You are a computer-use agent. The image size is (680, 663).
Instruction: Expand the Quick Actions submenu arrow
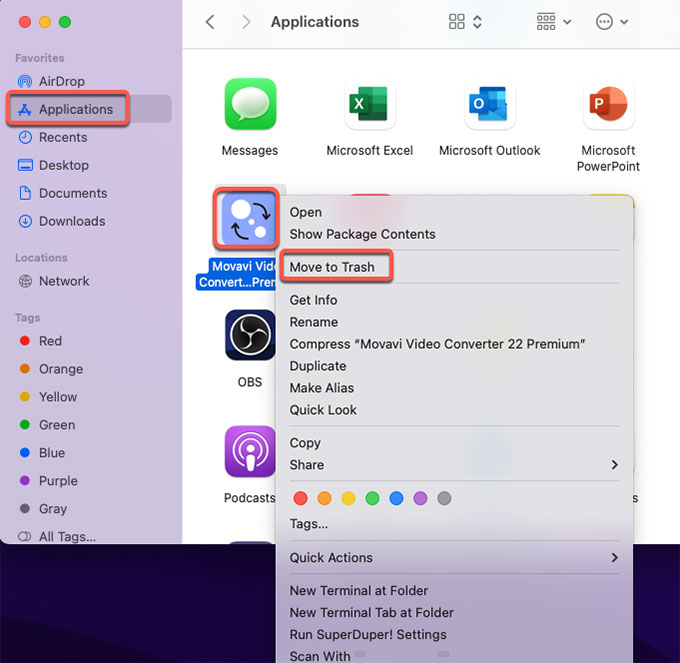point(614,558)
